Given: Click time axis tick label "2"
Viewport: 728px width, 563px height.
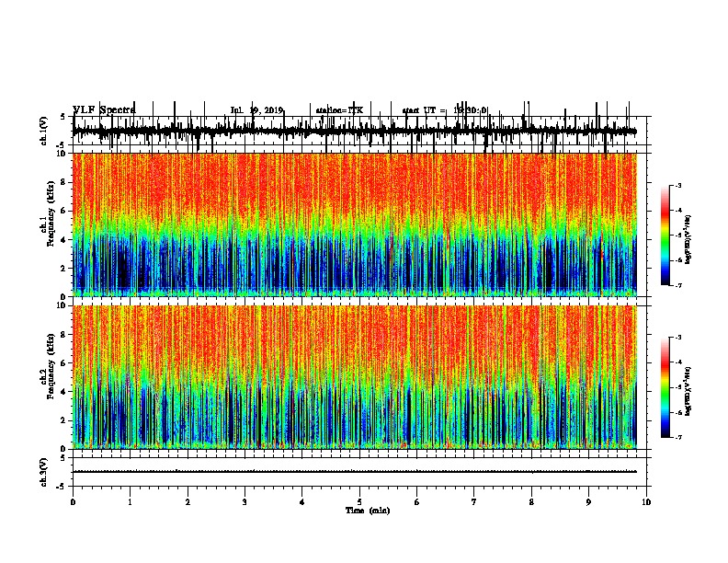Looking at the screenshot, I should coord(188,502).
